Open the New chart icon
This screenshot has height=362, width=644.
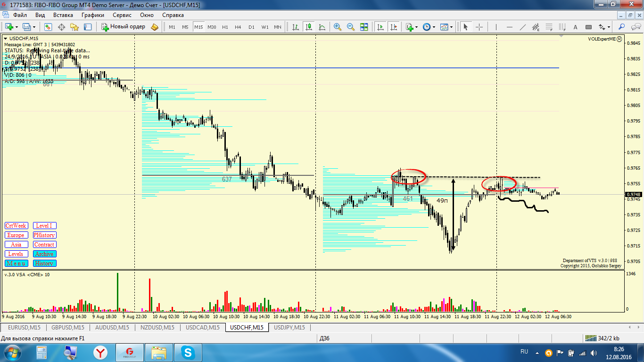point(9,27)
